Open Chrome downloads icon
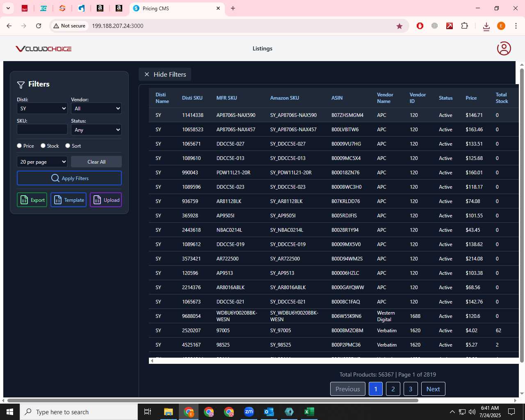 486,26
